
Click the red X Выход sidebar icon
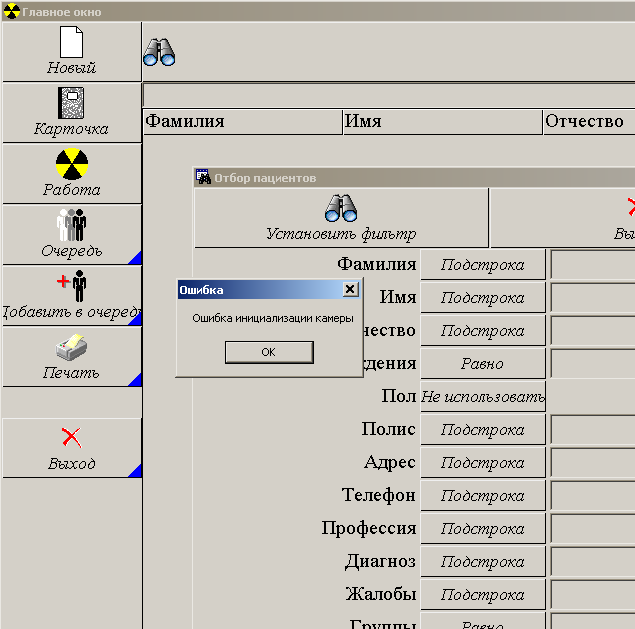coord(71,437)
